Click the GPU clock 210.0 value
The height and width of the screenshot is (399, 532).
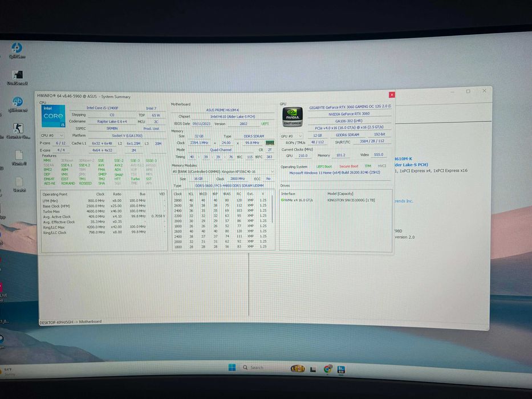(x=303, y=156)
